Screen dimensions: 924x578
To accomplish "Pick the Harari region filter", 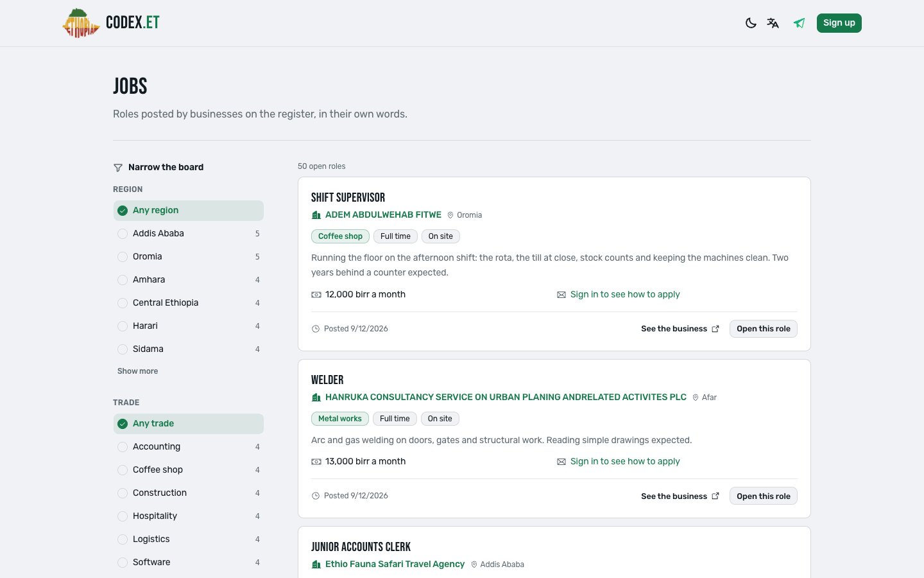I will click(x=189, y=326).
